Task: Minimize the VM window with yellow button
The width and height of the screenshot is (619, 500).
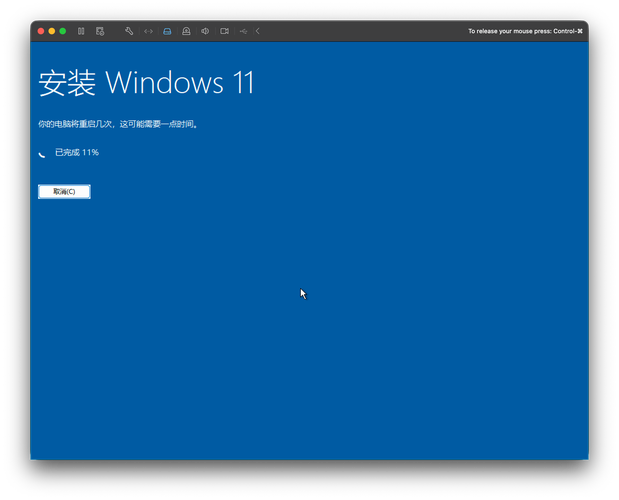Action: [52, 31]
